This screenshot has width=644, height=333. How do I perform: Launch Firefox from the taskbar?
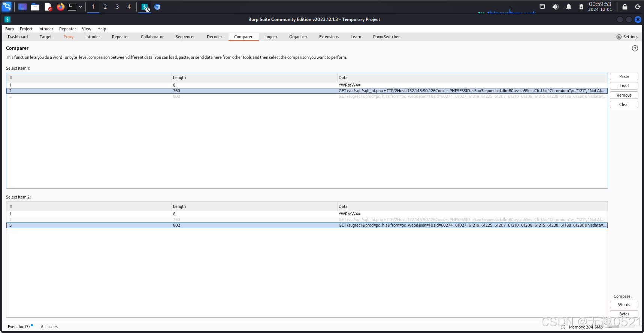[x=60, y=7]
